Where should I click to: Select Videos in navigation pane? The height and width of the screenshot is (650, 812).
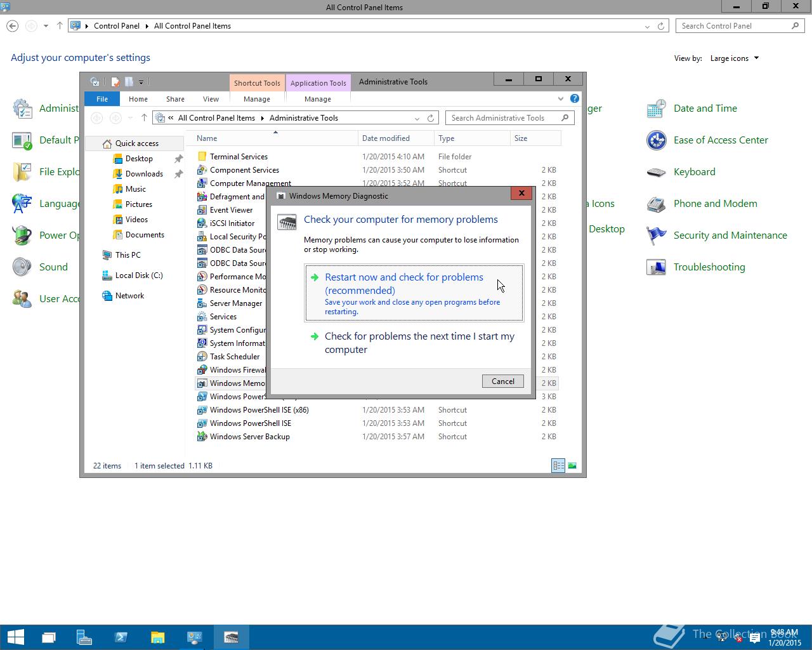[136, 220]
